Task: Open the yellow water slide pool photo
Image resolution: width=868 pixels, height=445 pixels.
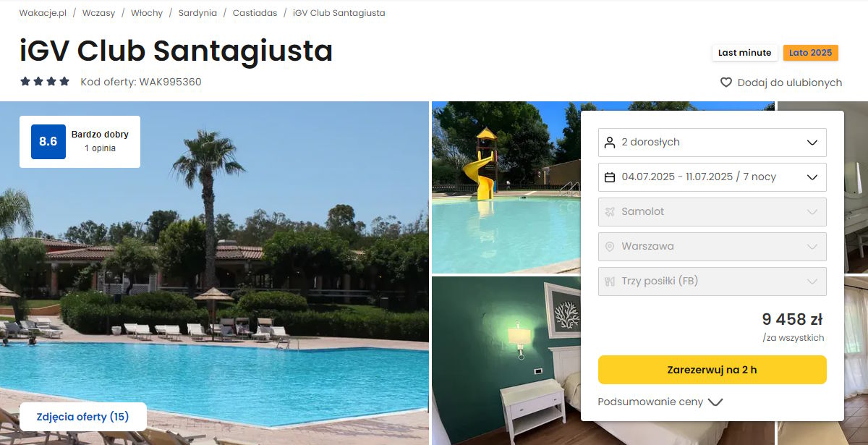Action: pos(506,187)
